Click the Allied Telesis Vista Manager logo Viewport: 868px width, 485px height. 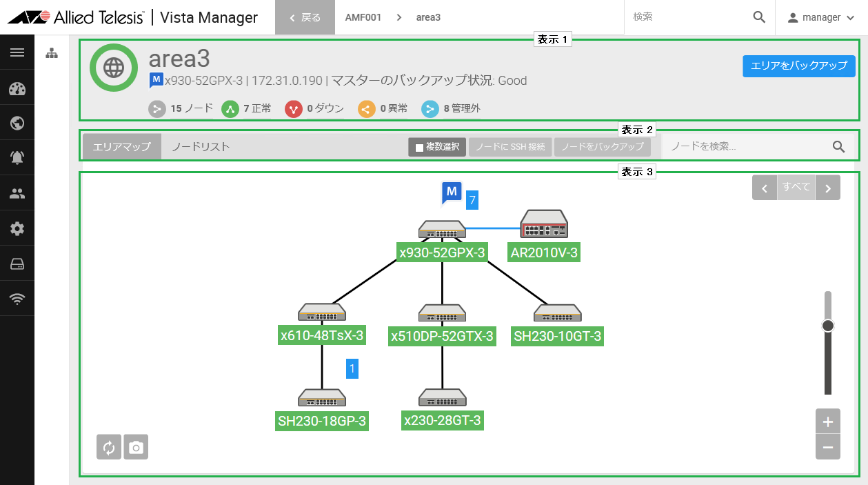[x=133, y=17]
